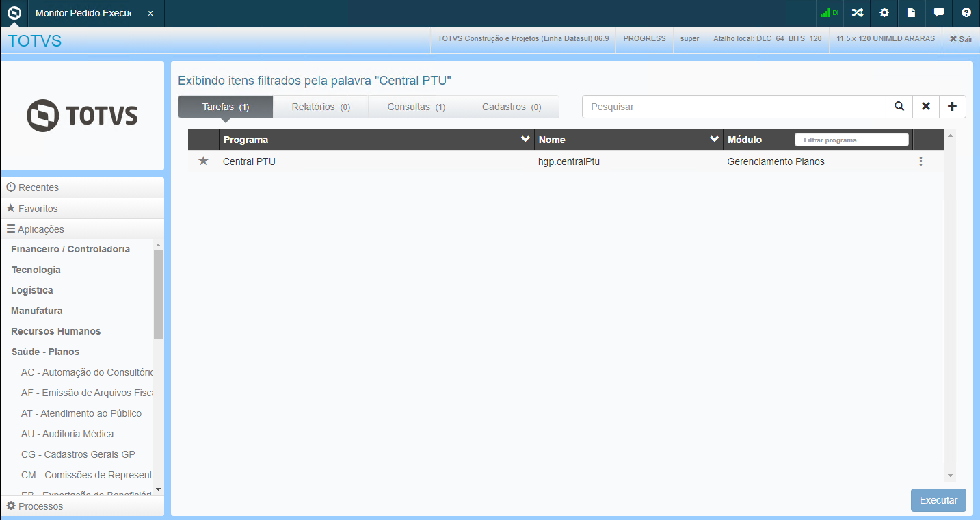Open Manufatura in applications tree
980x520 pixels.
pyautogui.click(x=37, y=311)
